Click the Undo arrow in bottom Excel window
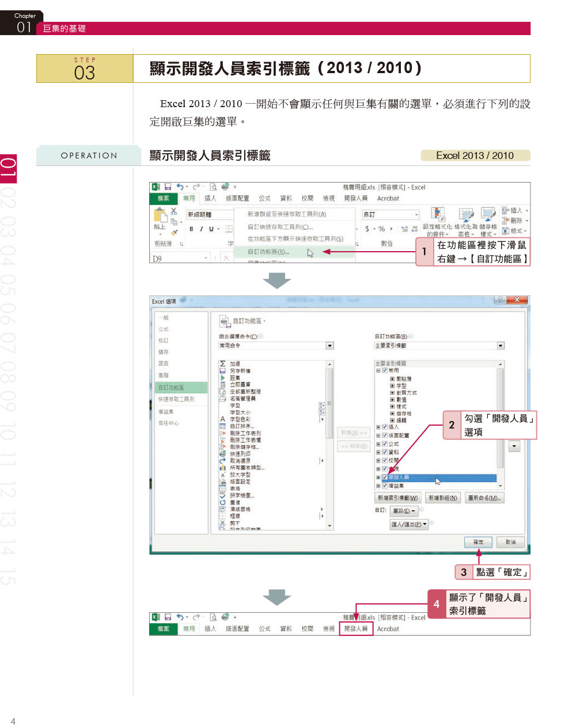Viewport: 576px width, 728px height. tap(180, 617)
